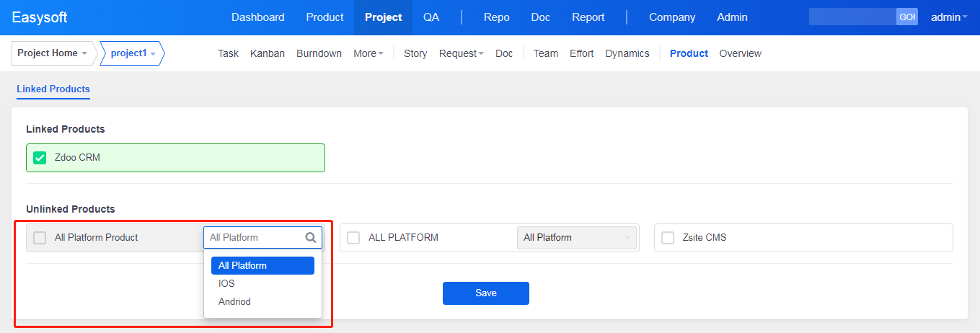This screenshot has width=980, height=333.
Task: Click the GO! search button
Action: click(x=907, y=17)
